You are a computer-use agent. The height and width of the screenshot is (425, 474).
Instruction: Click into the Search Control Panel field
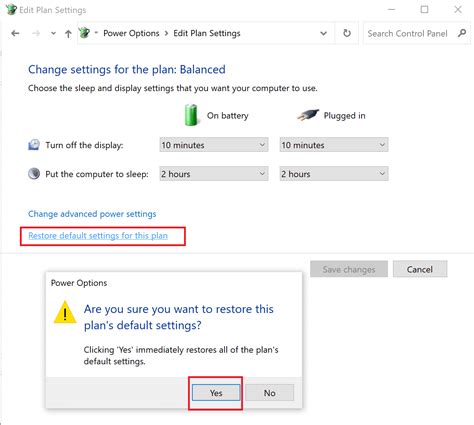tap(410, 33)
